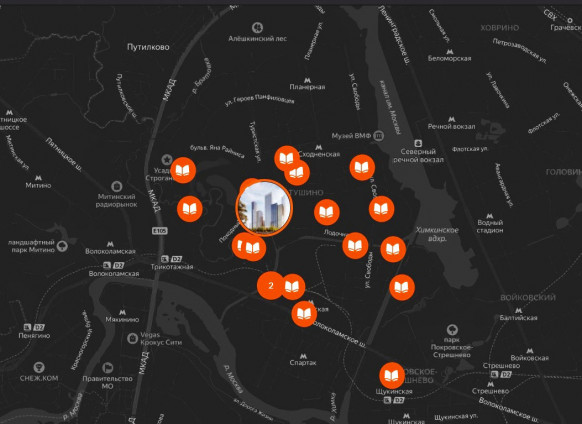Click СНЕЖ.КОМ landmark icon
This screenshot has height=424, width=582.
coord(39,368)
